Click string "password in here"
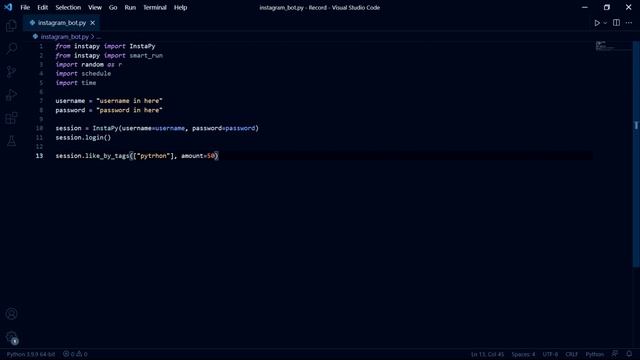Screen dimensions: 640x360 tap(129, 110)
